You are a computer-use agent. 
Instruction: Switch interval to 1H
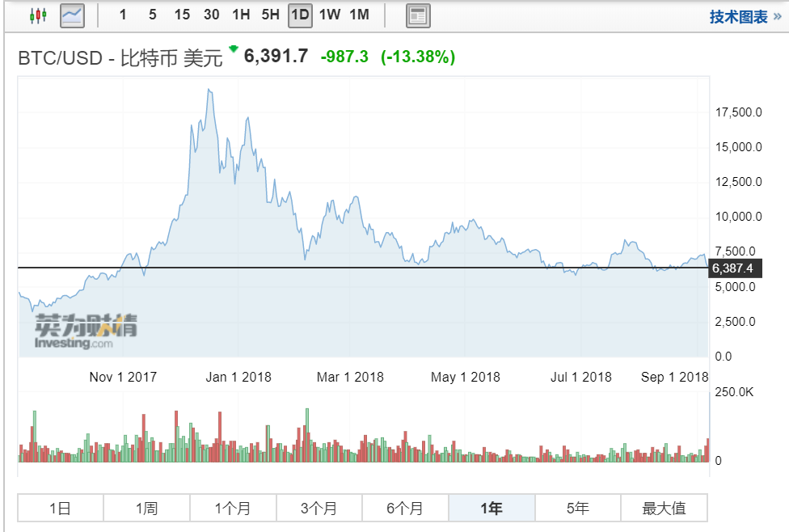pos(241,15)
